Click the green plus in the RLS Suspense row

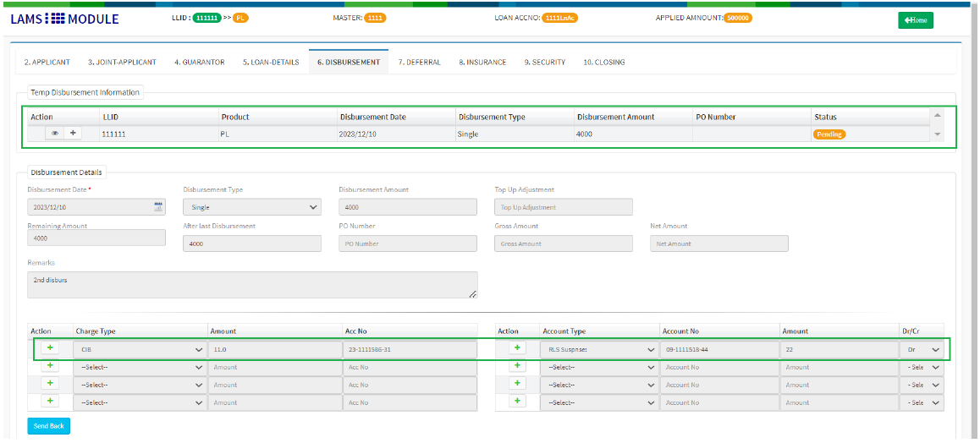[x=516, y=348]
